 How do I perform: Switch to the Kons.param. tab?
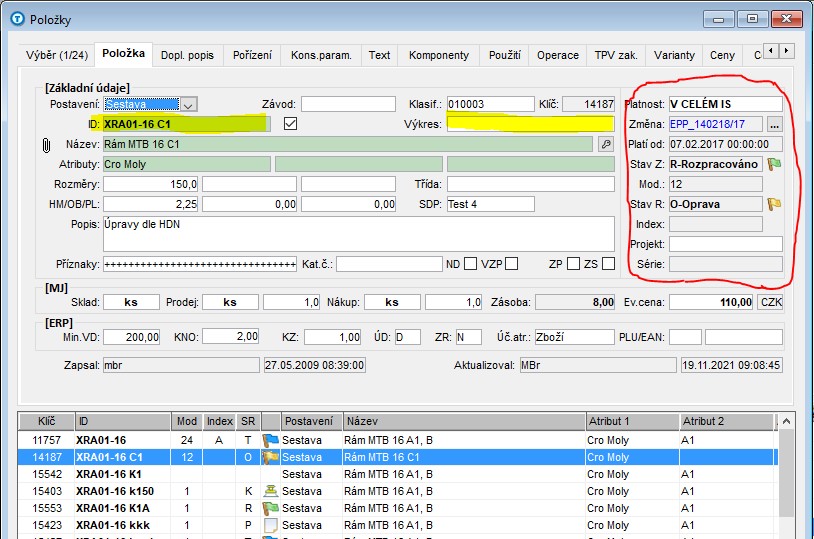pos(321,55)
